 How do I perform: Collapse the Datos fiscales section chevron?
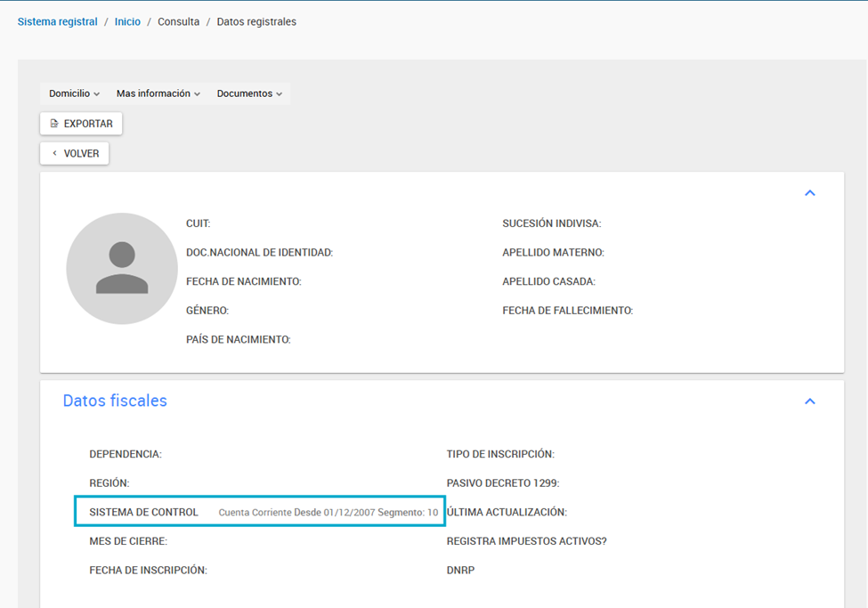click(x=809, y=401)
